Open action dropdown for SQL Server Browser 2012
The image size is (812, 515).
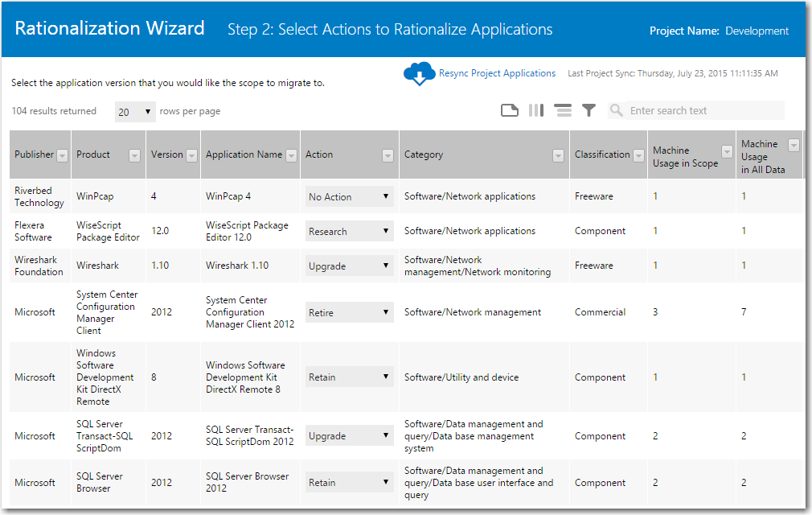click(350, 482)
